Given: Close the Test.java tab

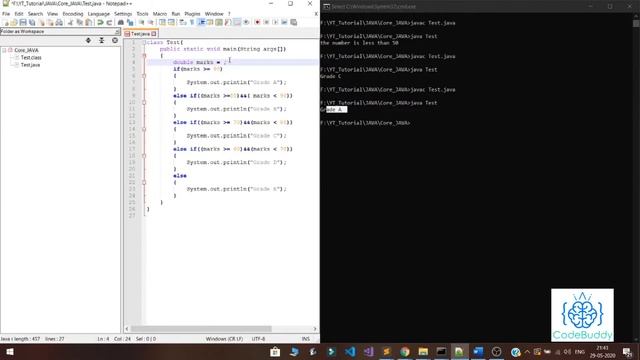Looking at the screenshot, I should tap(154, 34).
